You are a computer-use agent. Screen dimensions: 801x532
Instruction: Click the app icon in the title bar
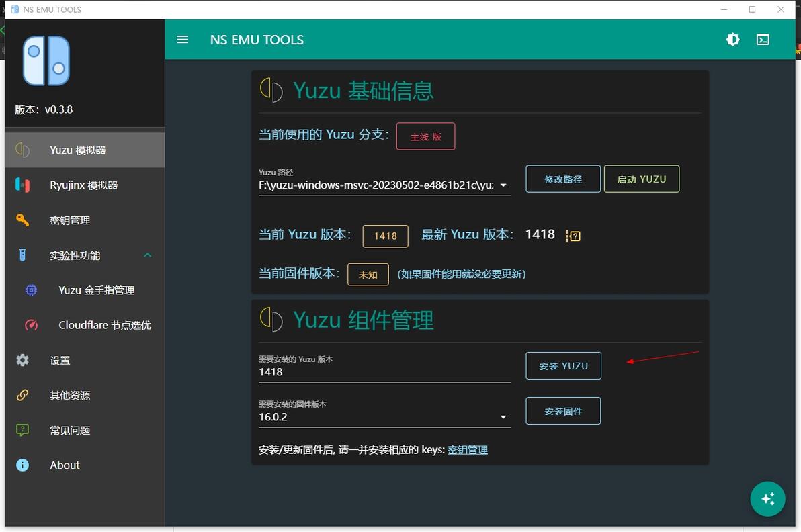point(15,9)
